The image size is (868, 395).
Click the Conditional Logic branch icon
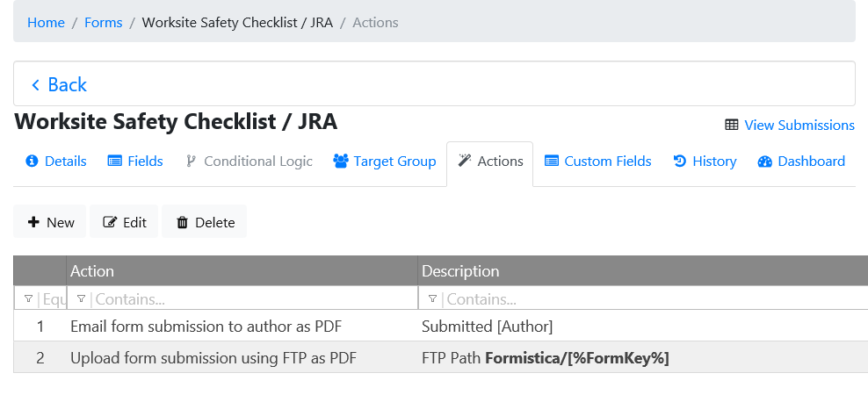[x=191, y=162]
